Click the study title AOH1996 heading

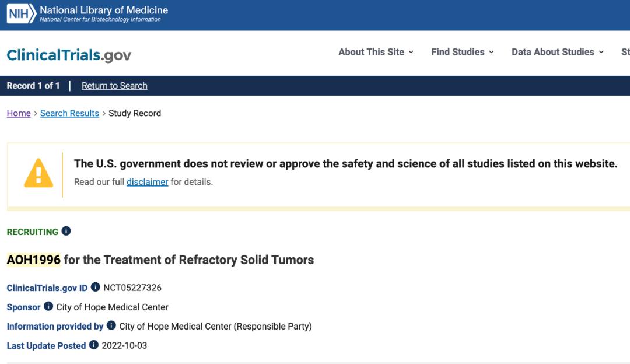pyautogui.click(x=160, y=260)
